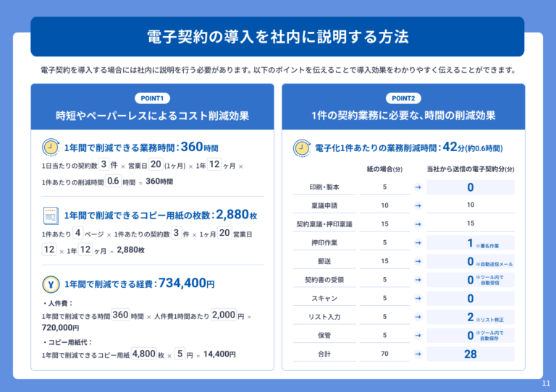Click the arrow in the スキャン row
This screenshot has height=392, width=556.
(x=418, y=299)
